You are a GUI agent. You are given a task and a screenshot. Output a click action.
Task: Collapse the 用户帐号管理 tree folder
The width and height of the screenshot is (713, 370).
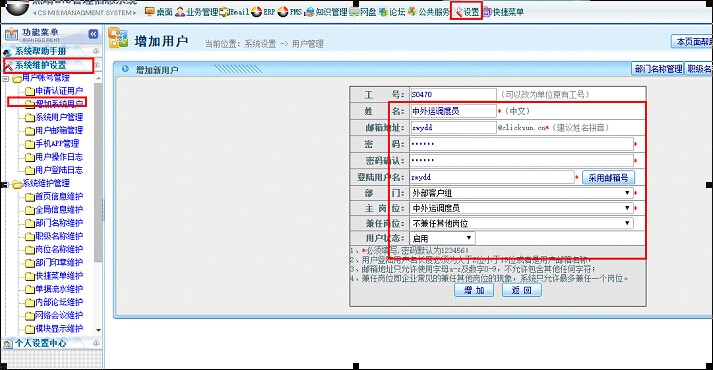coord(6,79)
